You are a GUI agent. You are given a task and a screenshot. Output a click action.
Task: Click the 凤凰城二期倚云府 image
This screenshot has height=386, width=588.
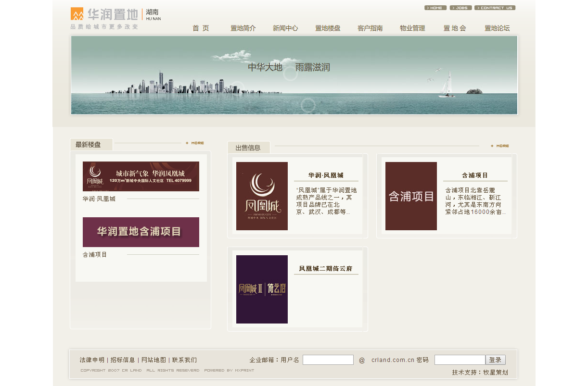(262, 288)
